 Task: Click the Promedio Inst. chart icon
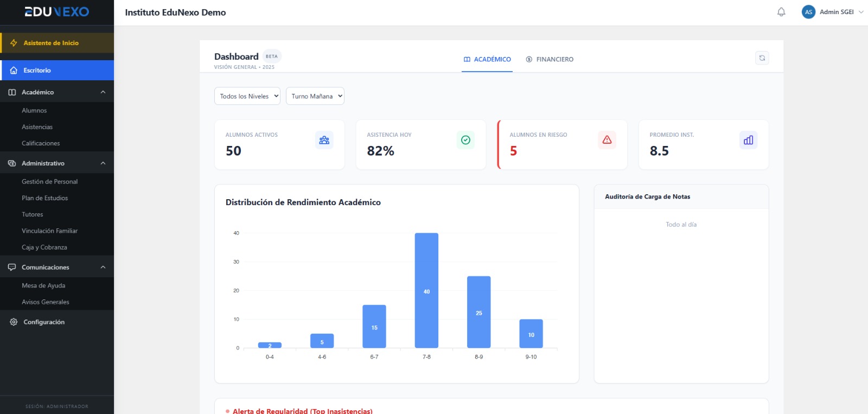(748, 140)
